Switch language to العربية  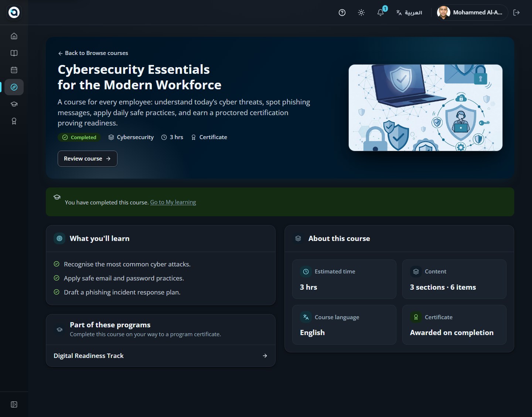[x=409, y=13]
